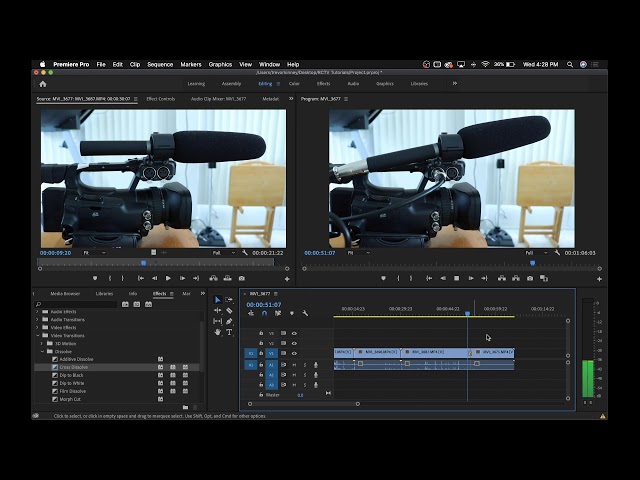Toggle sync lock for track V1
The image size is (640, 480).
pos(283,353)
